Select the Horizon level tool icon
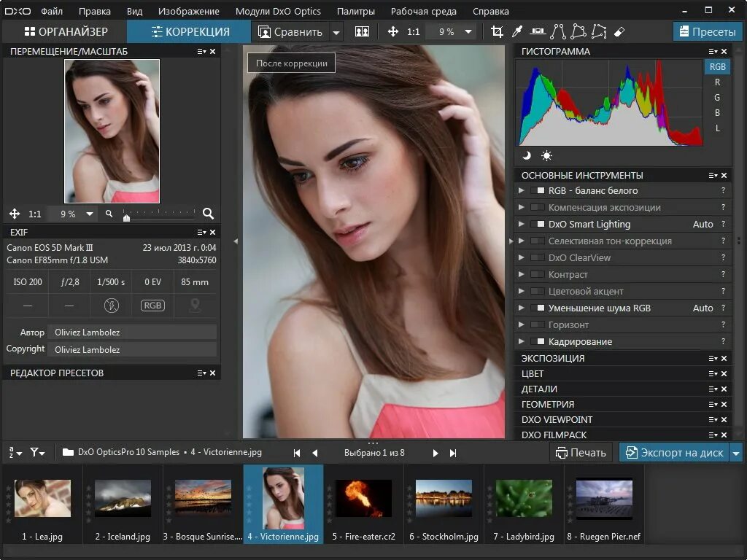 coord(538,32)
